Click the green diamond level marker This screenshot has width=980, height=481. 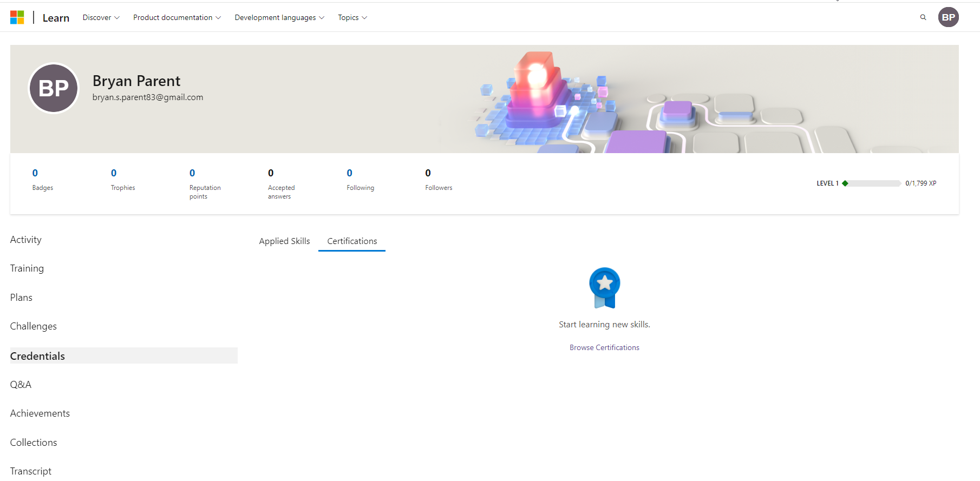[845, 183]
